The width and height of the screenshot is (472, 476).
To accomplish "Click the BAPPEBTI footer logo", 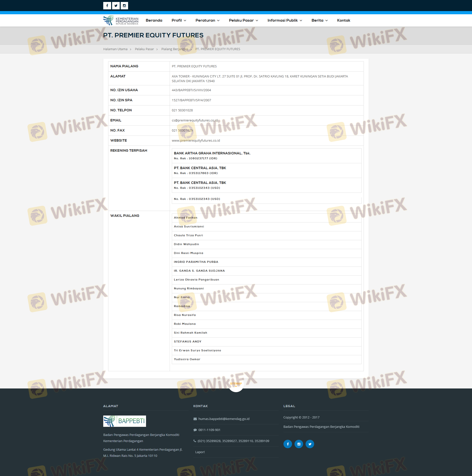I will [124, 421].
